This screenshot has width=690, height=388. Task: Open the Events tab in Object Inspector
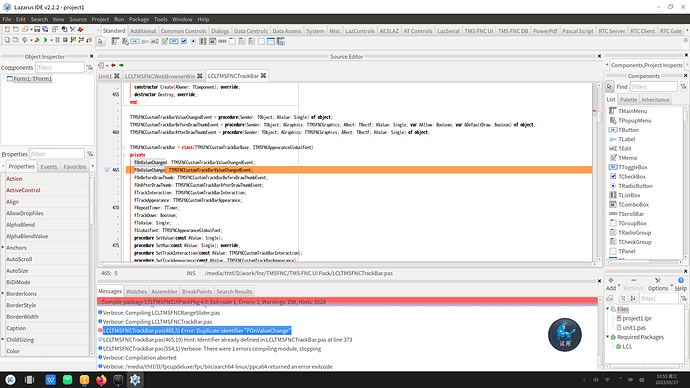click(49, 167)
